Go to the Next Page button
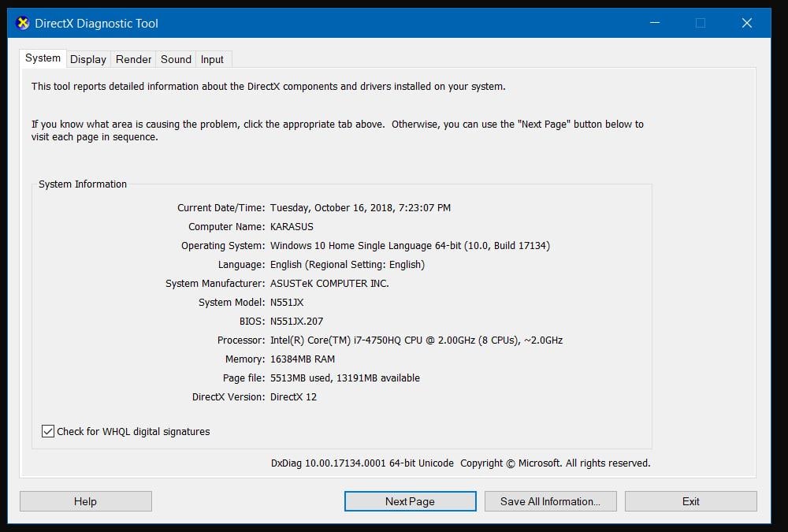This screenshot has height=532, width=788. 410,501
